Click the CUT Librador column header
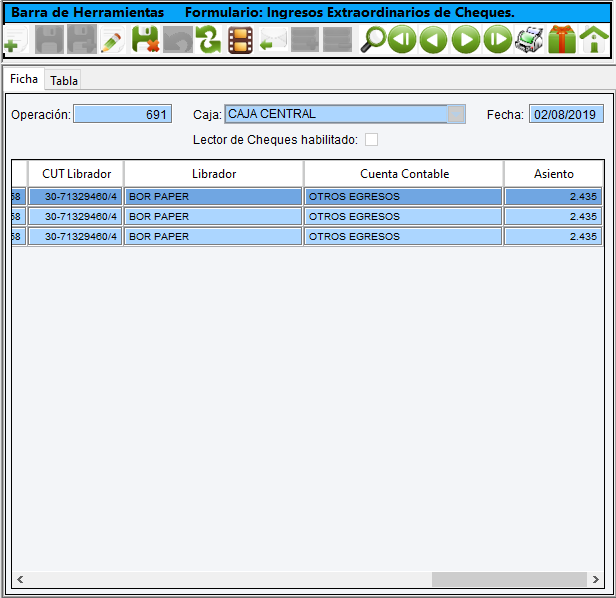The image size is (616, 598). 76,174
